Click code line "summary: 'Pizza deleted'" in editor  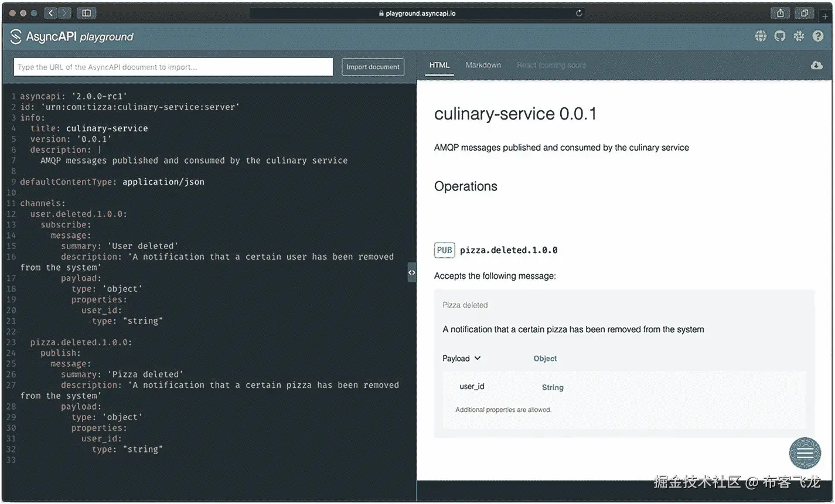(x=122, y=374)
